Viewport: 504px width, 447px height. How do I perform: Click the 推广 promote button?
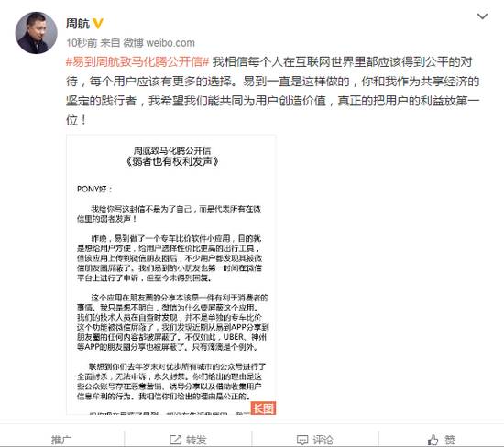(61, 439)
